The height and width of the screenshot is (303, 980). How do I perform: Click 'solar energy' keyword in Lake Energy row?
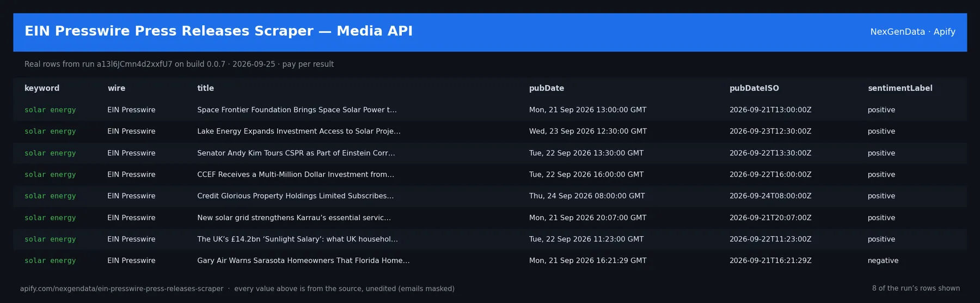tap(50, 131)
